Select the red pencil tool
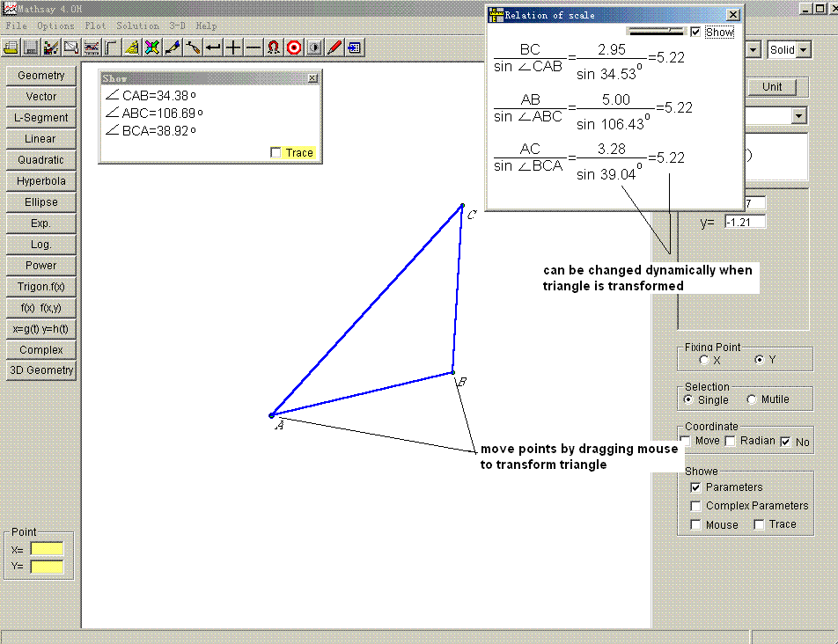 pyautogui.click(x=334, y=48)
